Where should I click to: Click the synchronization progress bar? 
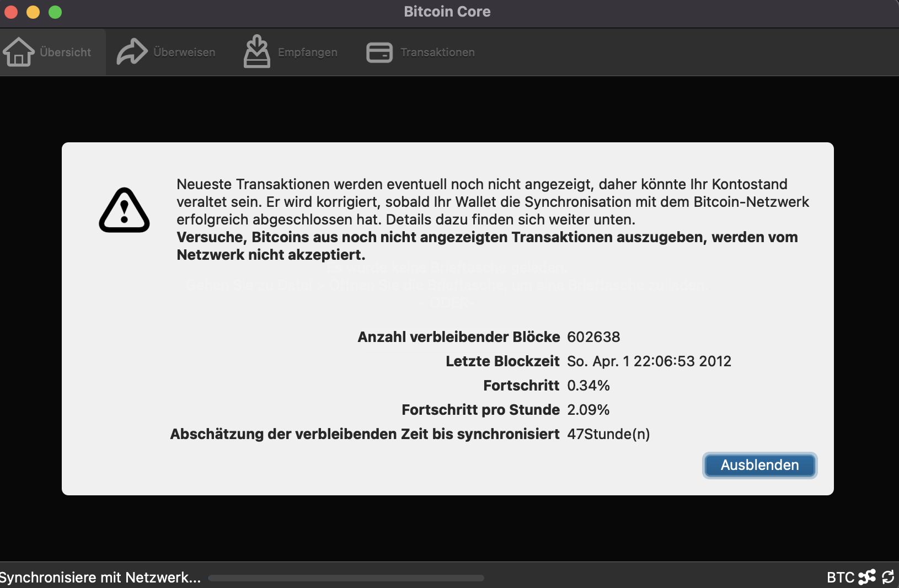pyautogui.click(x=346, y=578)
